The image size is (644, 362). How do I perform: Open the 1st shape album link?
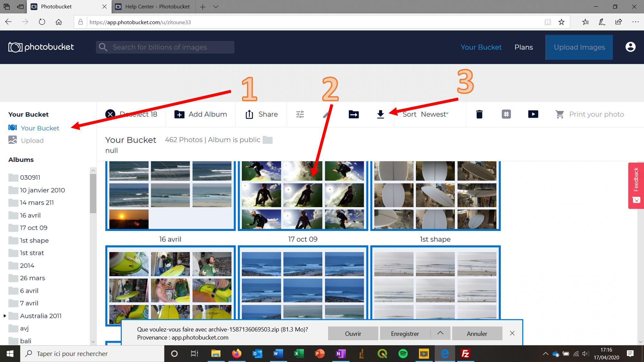pyautogui.click(x=34, y=240)
